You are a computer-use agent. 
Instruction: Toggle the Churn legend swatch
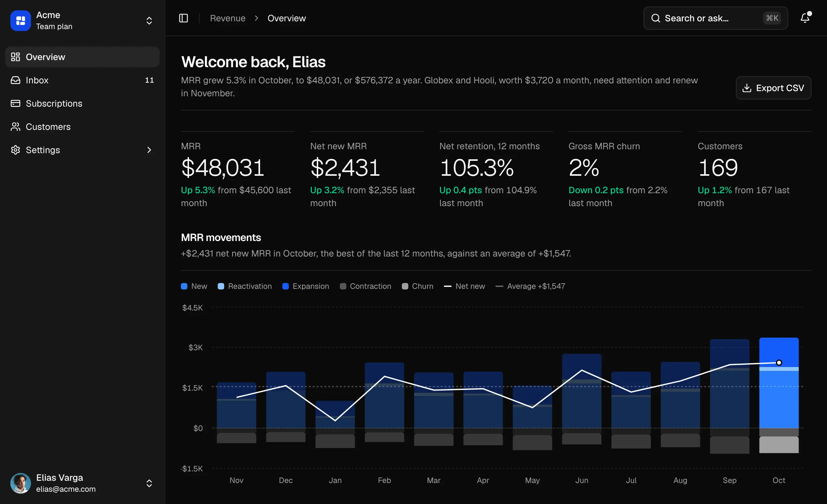click(x=405, y=286)
